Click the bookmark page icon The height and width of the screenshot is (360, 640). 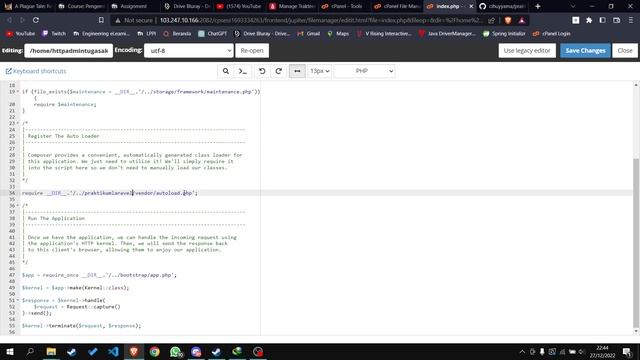click(x=101, y=20)
